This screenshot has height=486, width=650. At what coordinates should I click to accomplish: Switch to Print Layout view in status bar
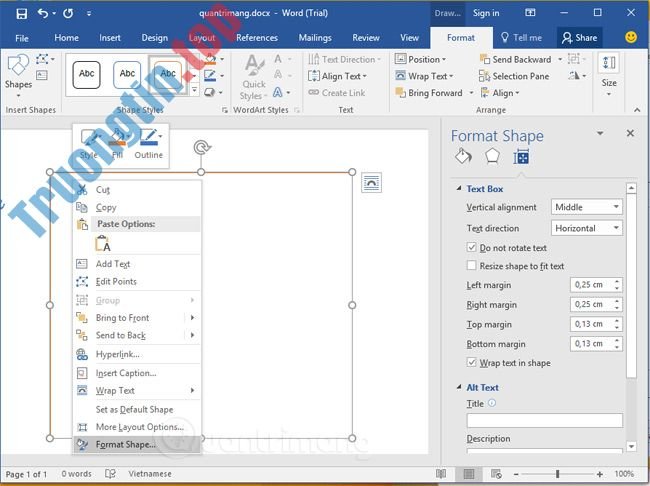coord(469,474)
